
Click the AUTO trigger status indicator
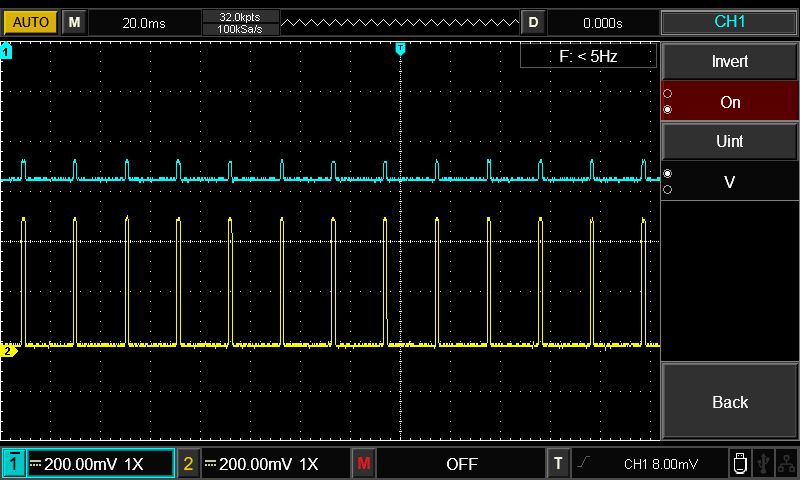(30, 22)
